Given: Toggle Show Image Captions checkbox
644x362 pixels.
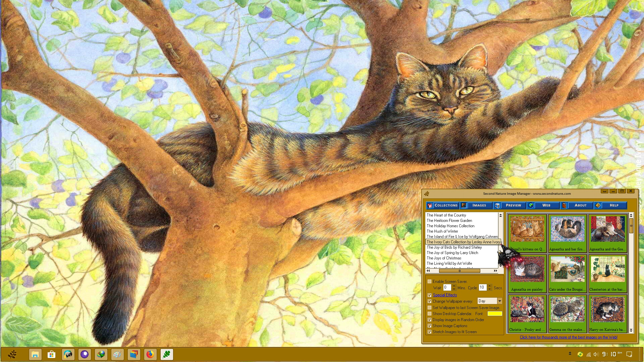Looking at the screenshot, I should pos(429,326).
